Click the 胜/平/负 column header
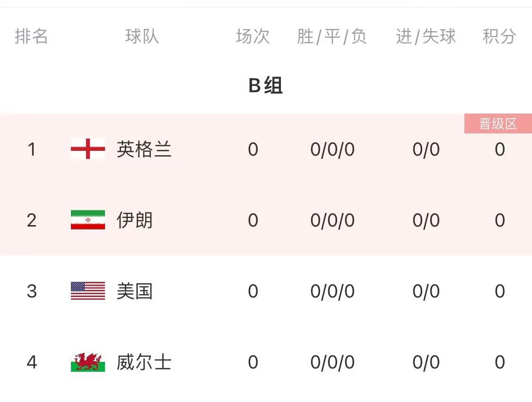This screenshot has width=532, height=402. click(x=332, y=36)
